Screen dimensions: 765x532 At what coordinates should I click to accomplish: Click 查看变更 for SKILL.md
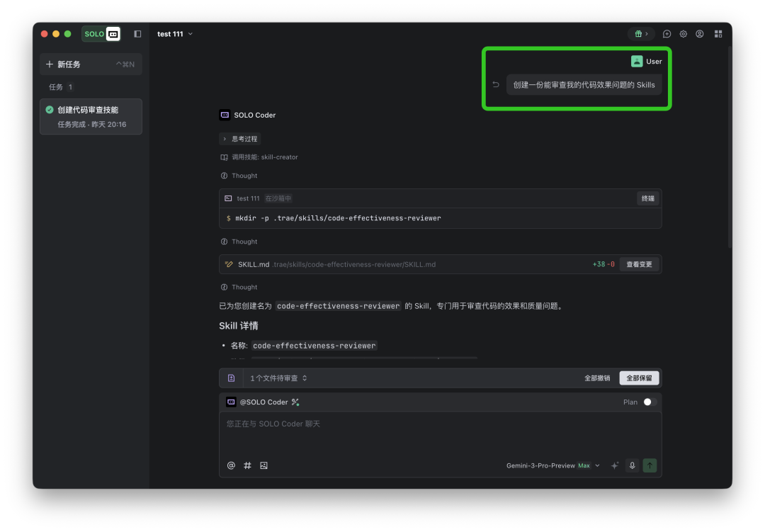point(639,264)
